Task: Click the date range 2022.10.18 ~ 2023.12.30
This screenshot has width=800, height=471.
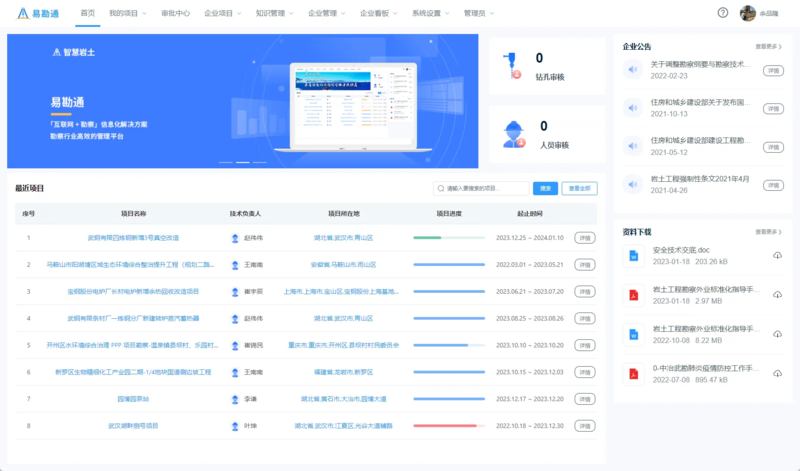Action: [530, 426]
